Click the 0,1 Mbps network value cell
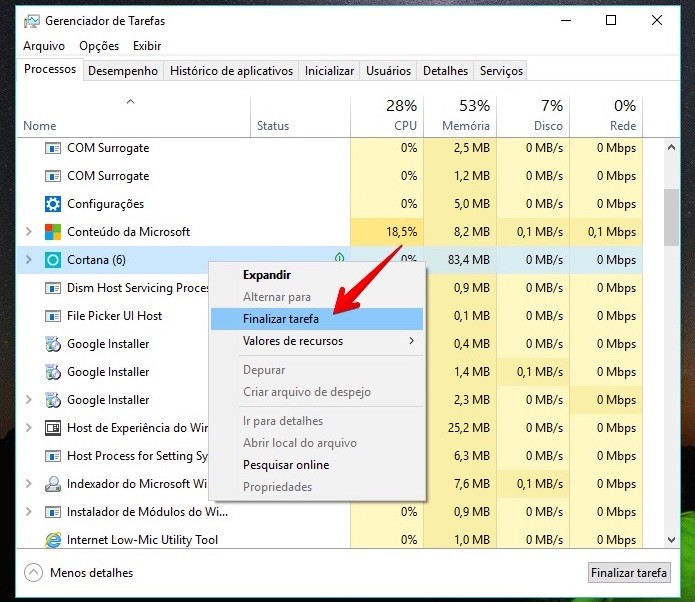Viewport: 695px width, 602px height. pos(606,232)
